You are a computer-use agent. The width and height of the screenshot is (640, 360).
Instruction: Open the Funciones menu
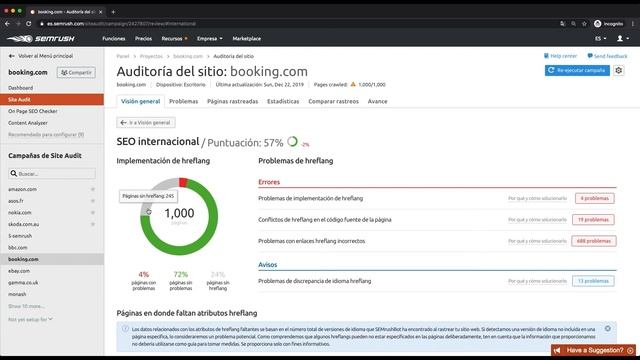click(x=114, y=38)
